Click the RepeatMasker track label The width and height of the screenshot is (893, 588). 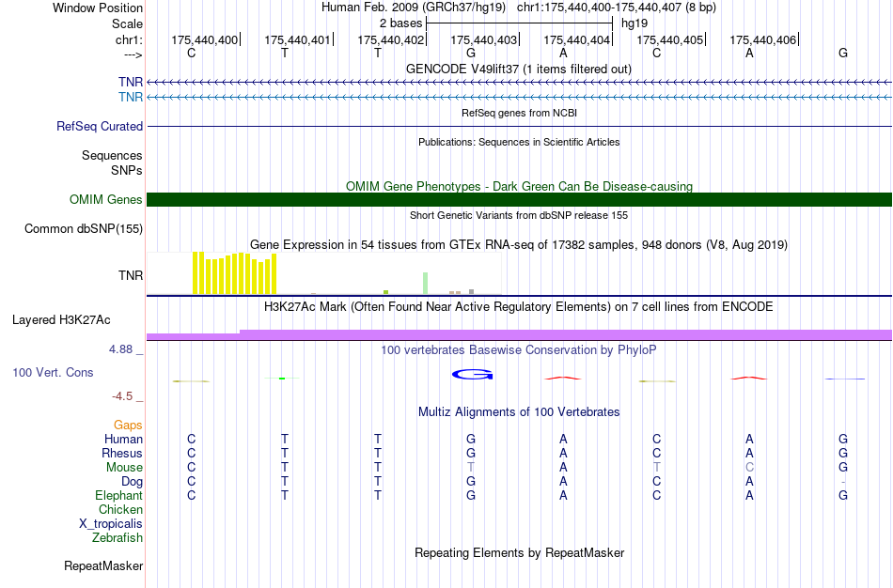point(103,565)
